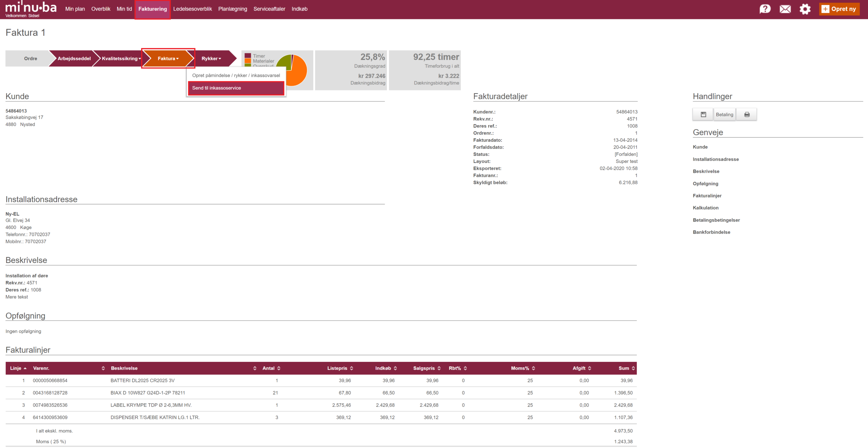Sort table by Moms% column
The height and width of the screenshot is (448, 868).
pyautogui.click(x=523, y=368)
